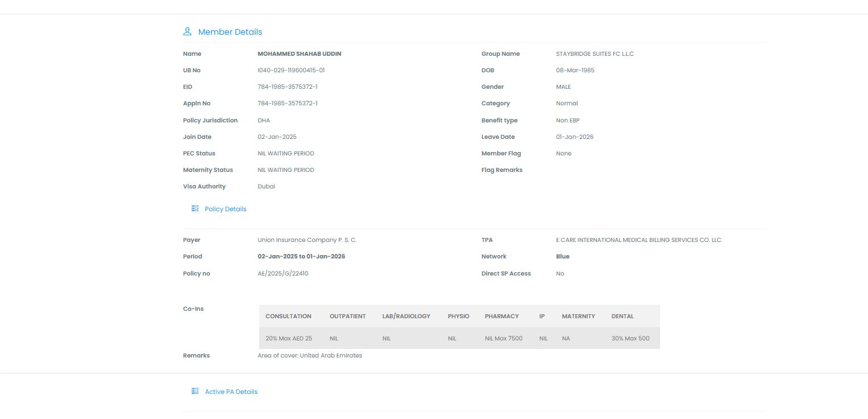868x419 pixels.
Task: Select the Gender value MALE
Action: pyautogui.click(x=563, y=87)
